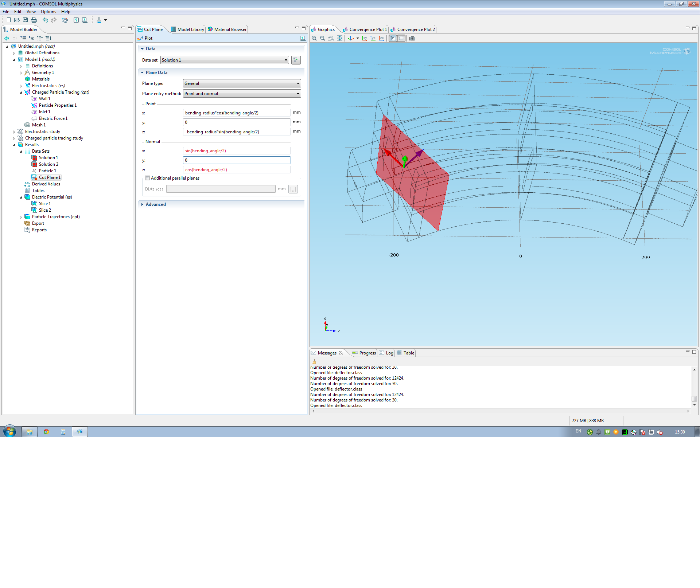Click the Zoom Out icon in Graphics toolbar
700x588 pixels.
coord(323,38)
